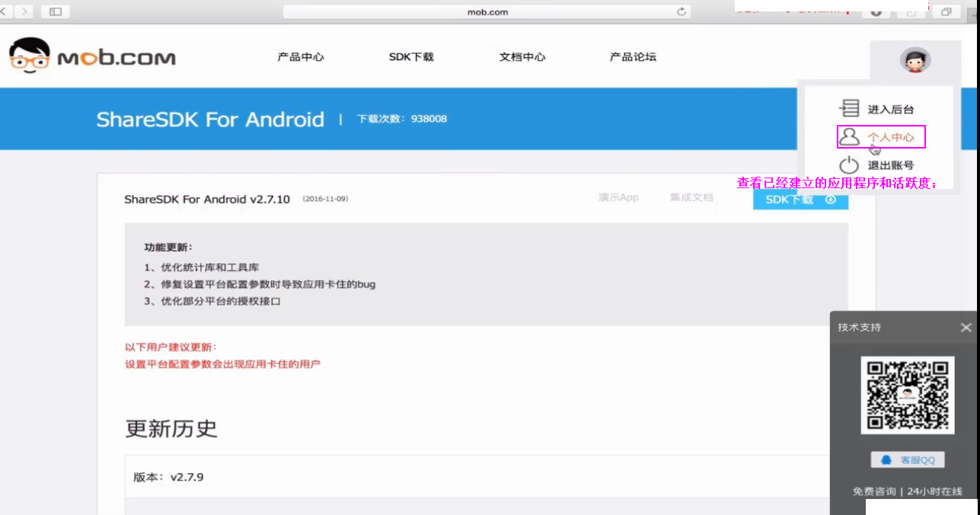980x515 pixels.
Task: Click the support QR code image
Action: (908, 395)
